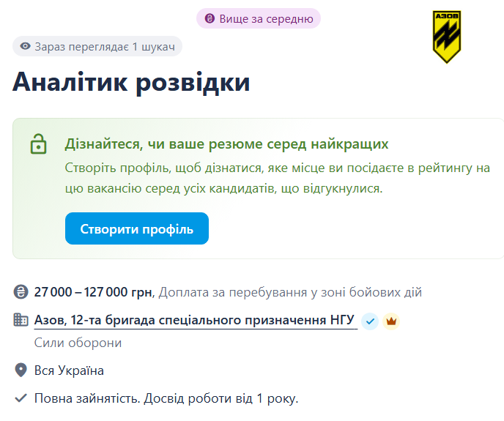Open the Азов, 12-та бригада employer link
Image resolution: width=504 pixels, height=421 pixels.
click(x=194, y=320)
